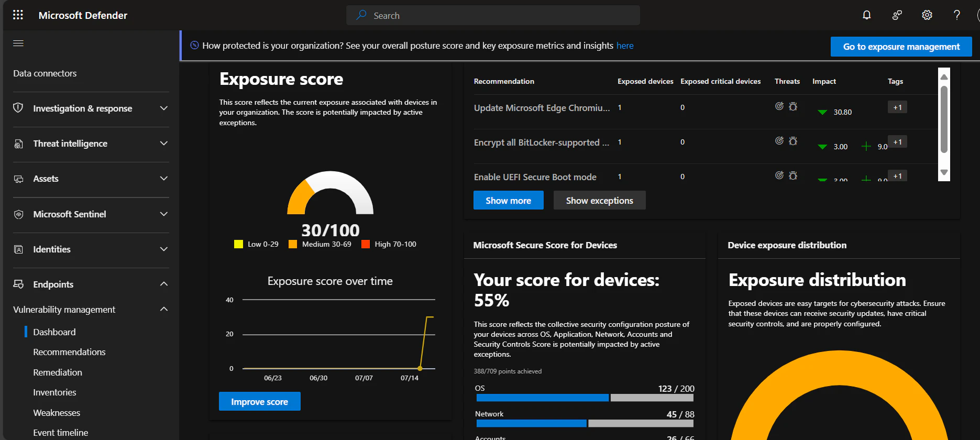The image size is (980, 440).
Task: Click the recommendations list scroll-down arrow
Action: 944,172
